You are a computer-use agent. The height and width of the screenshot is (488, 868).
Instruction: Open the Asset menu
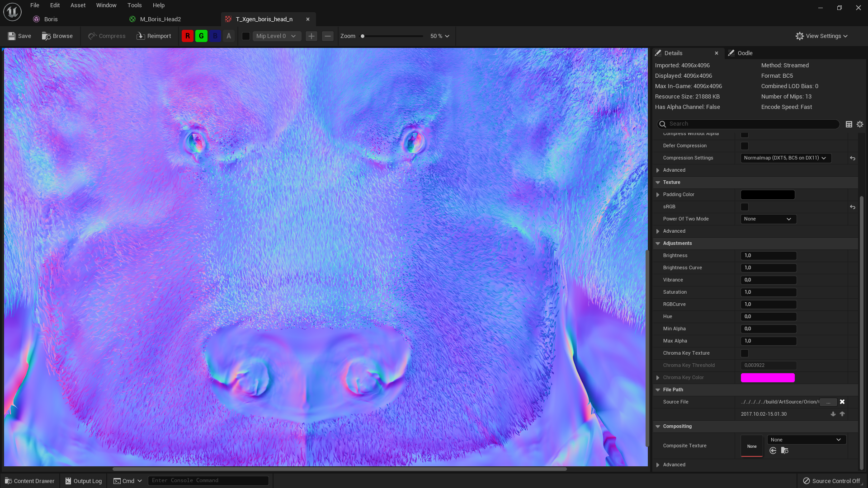78,5
